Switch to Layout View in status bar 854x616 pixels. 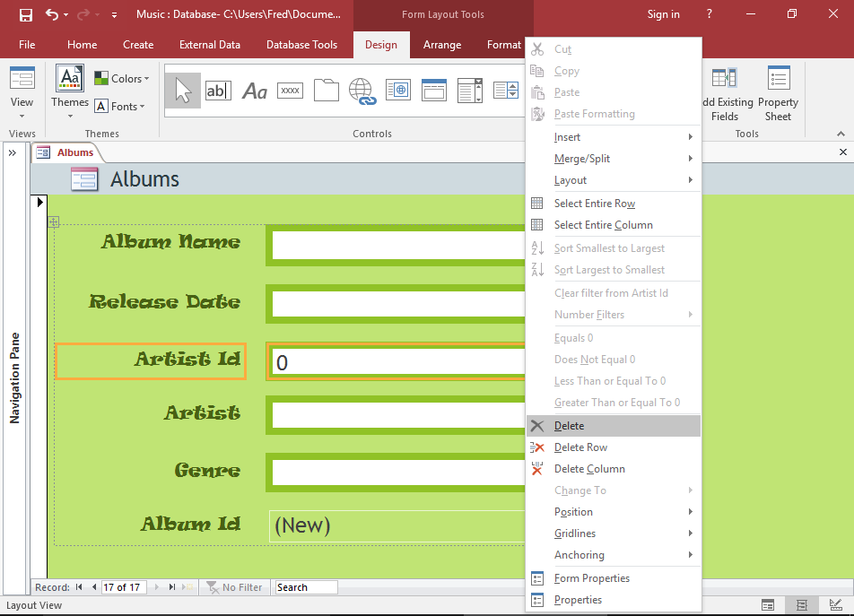(802, 605)
